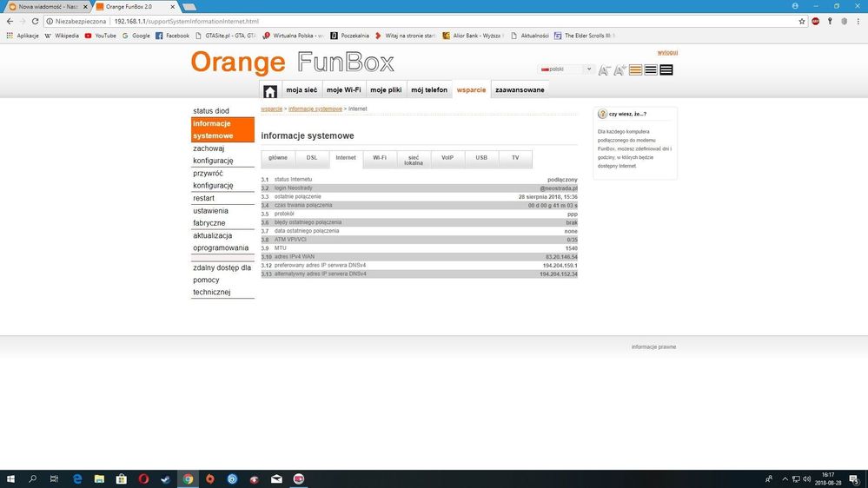Switch to the Wi-Fi information tab
This screenshot has width=868, height=488.
380,158
